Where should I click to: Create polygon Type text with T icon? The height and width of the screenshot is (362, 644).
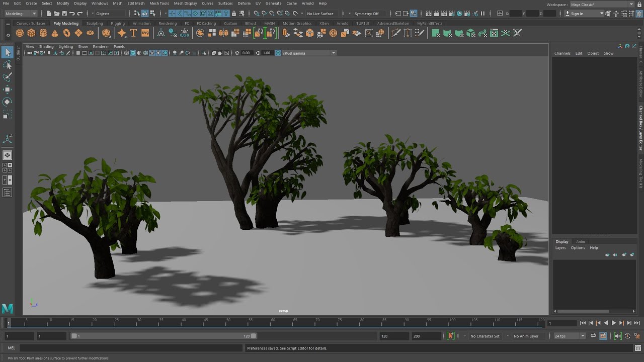tap(133, 33)
